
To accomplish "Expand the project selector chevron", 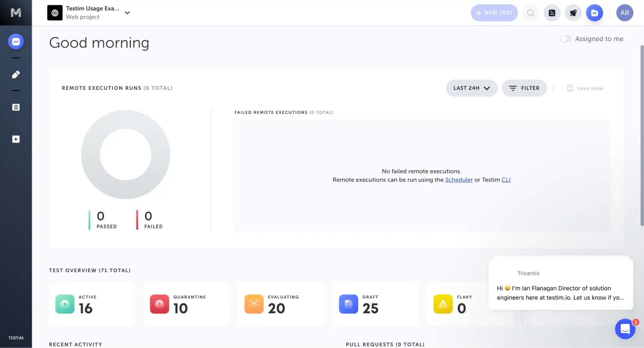I will pos(127,13).
